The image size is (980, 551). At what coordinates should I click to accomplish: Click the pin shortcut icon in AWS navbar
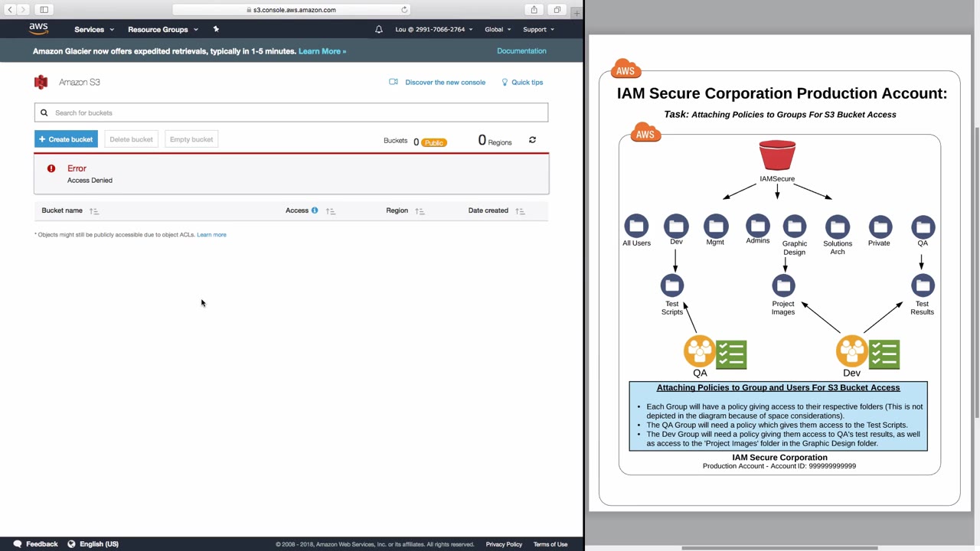coord(216,29)
